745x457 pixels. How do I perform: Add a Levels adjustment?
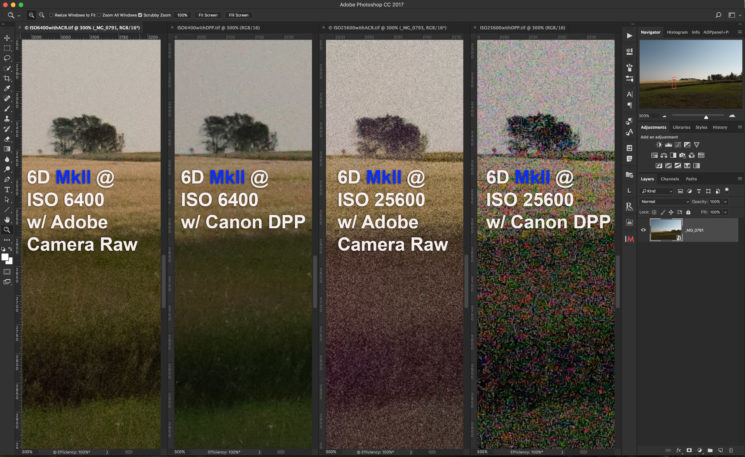click(669, 145)
